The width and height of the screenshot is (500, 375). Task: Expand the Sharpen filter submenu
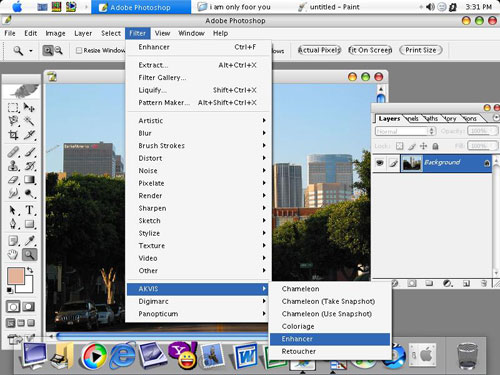click(x=198, y=208)
